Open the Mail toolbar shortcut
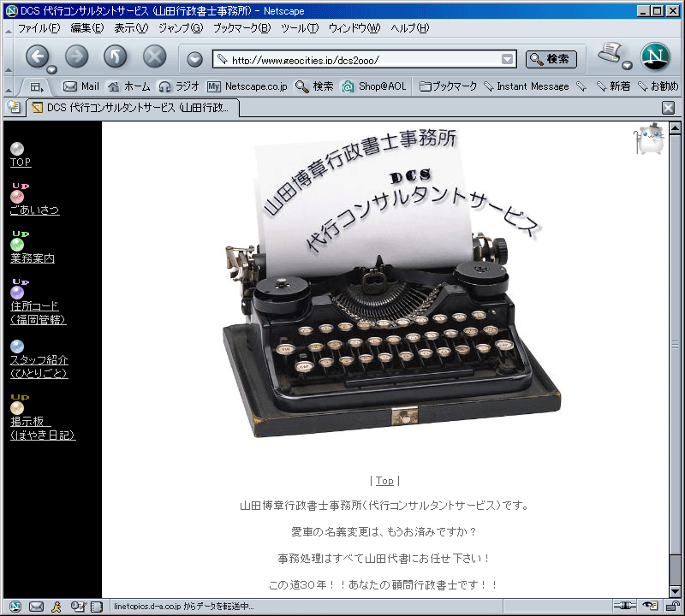The height and width of the screenshot is (616, 685). (x=81, y=86)
